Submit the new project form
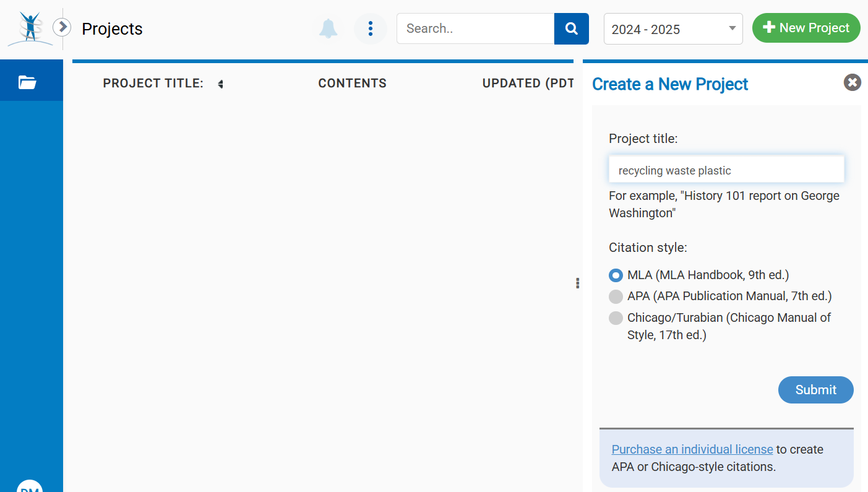This screenshot has width=868, height=492. tap(815, 390)
